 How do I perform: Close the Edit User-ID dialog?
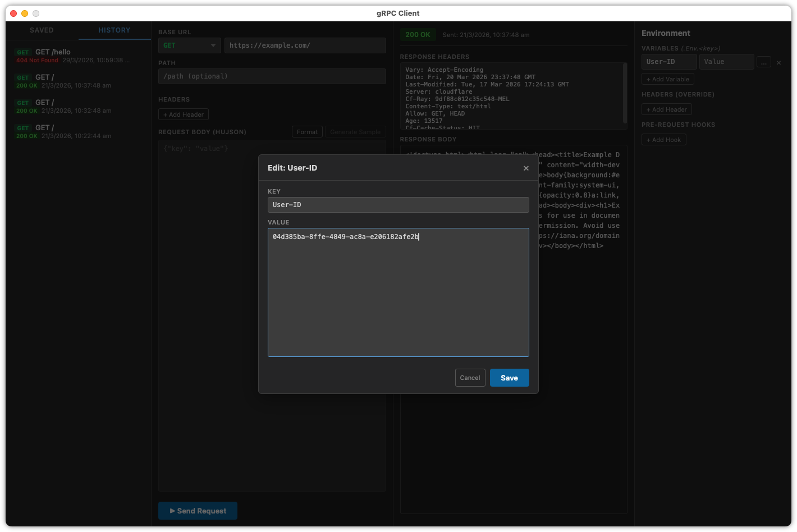tap(526, 168)
